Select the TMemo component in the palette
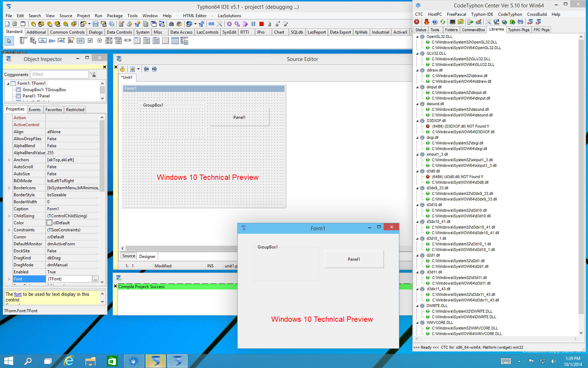 tap(71, 41)
